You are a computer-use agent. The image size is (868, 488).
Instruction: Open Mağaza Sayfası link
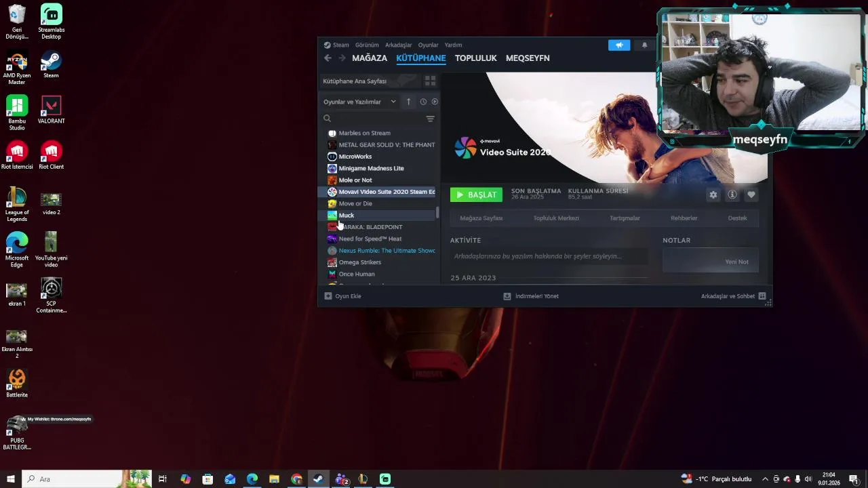point(481,218)
